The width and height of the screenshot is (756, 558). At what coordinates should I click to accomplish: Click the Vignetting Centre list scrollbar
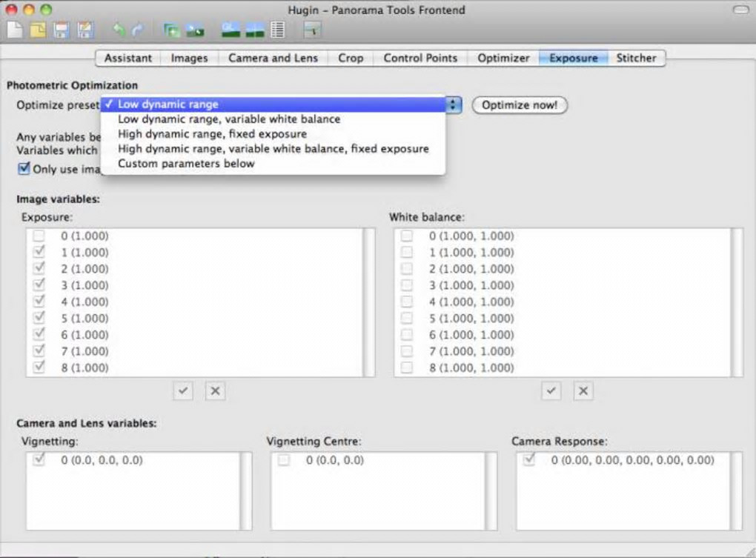(491, 491)
